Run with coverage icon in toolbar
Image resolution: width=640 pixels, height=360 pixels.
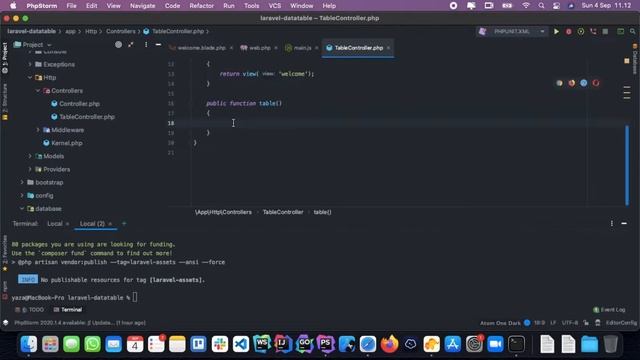tap(580, 31)
